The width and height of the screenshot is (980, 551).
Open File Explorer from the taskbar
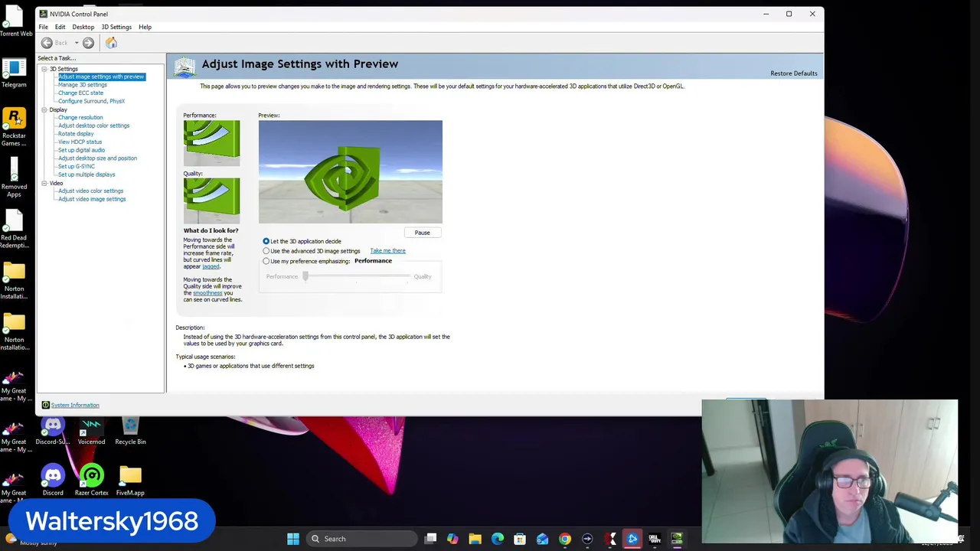point(475,539)
